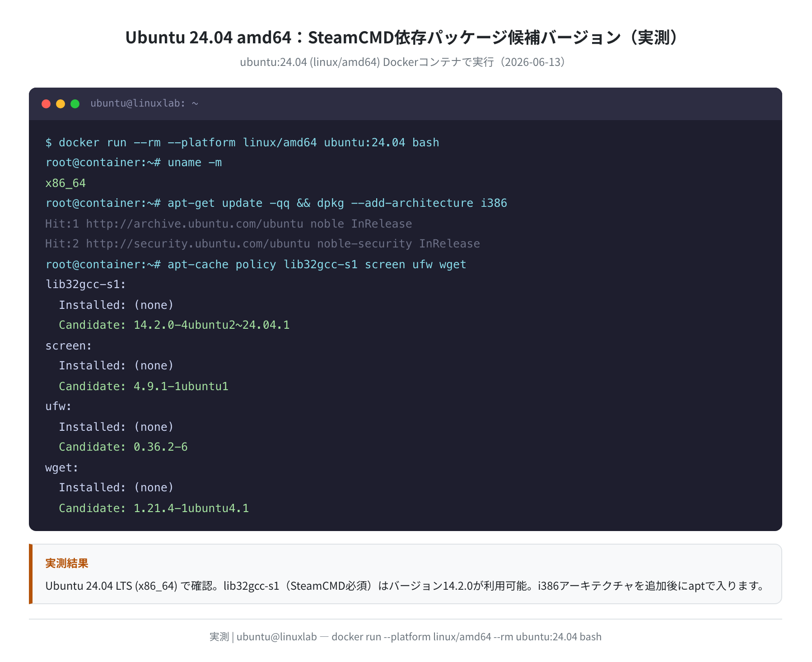Click the '実測結果' callout heading
This screenshot has height=662, width=812.
67,563
